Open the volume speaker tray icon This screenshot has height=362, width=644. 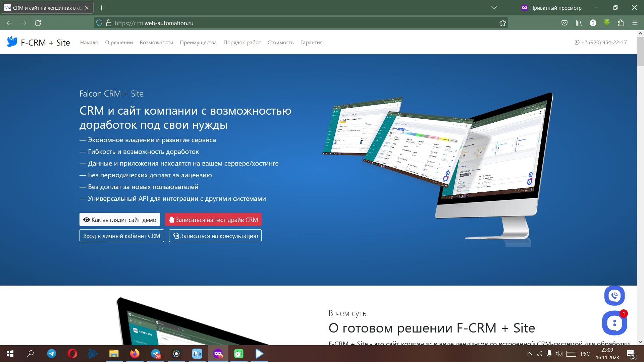pos(558,354)
